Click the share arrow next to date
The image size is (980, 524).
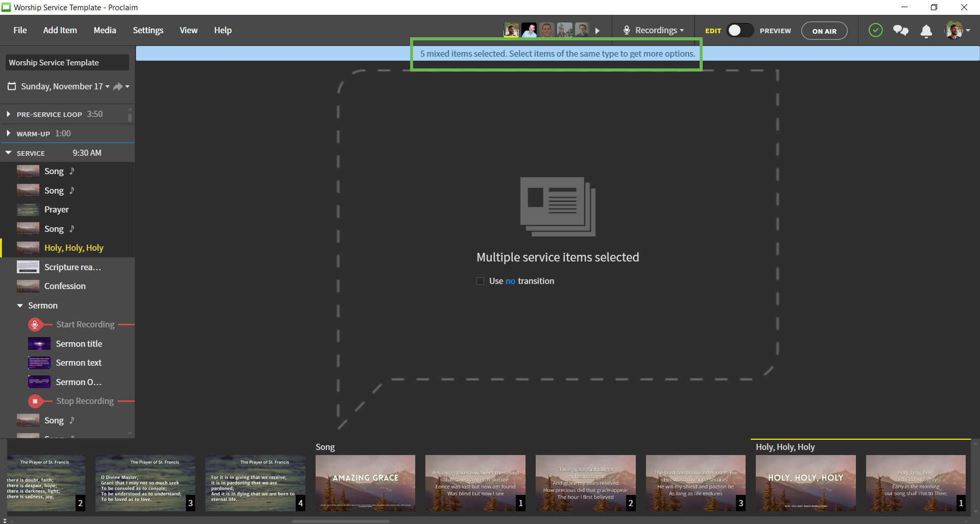[118, 87]
